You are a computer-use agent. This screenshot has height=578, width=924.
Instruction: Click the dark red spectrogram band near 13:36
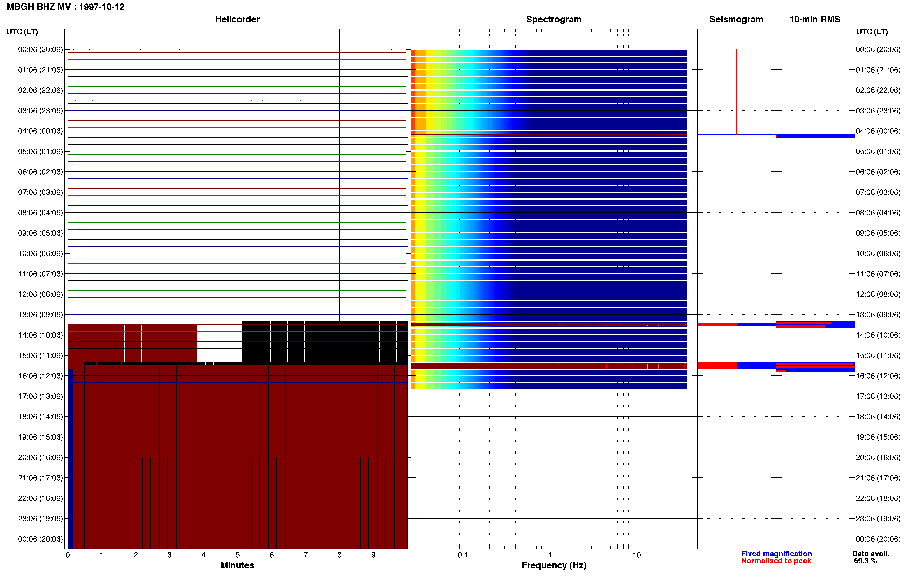(x=549, y=325)
